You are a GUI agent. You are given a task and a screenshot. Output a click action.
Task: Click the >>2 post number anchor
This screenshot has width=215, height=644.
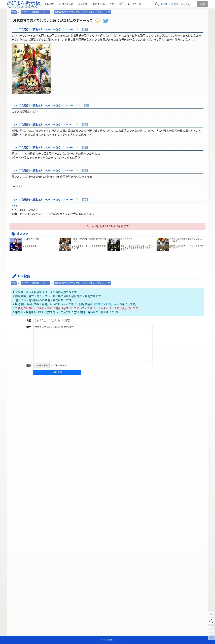pyautogui.click(x=15, y=105)
